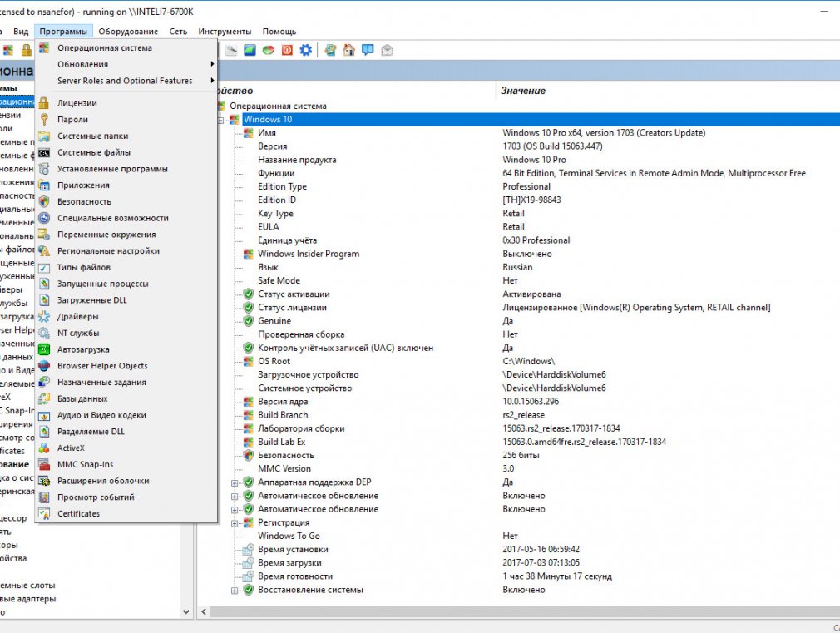The height and width of the screenshot is (633, 840).
Task: Collapse the Windows 10 tree node
Action: click(221, 120)
